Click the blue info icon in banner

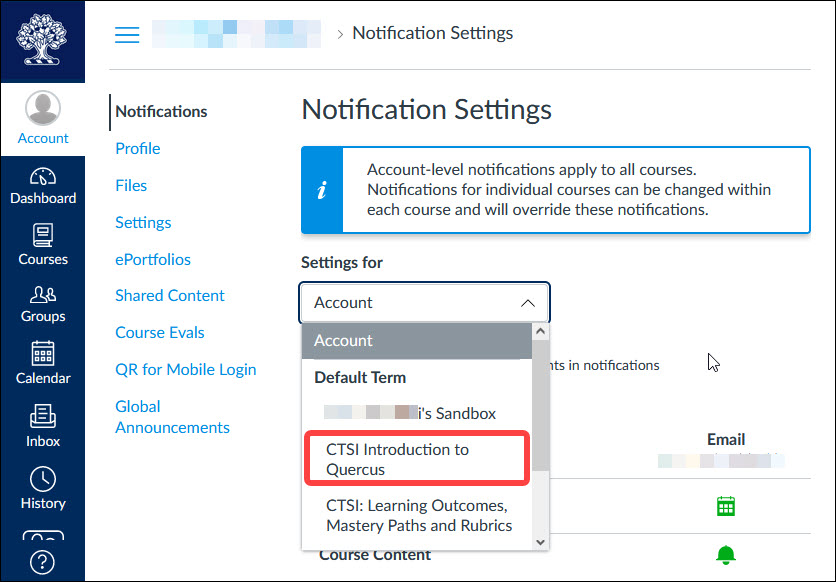321,190
